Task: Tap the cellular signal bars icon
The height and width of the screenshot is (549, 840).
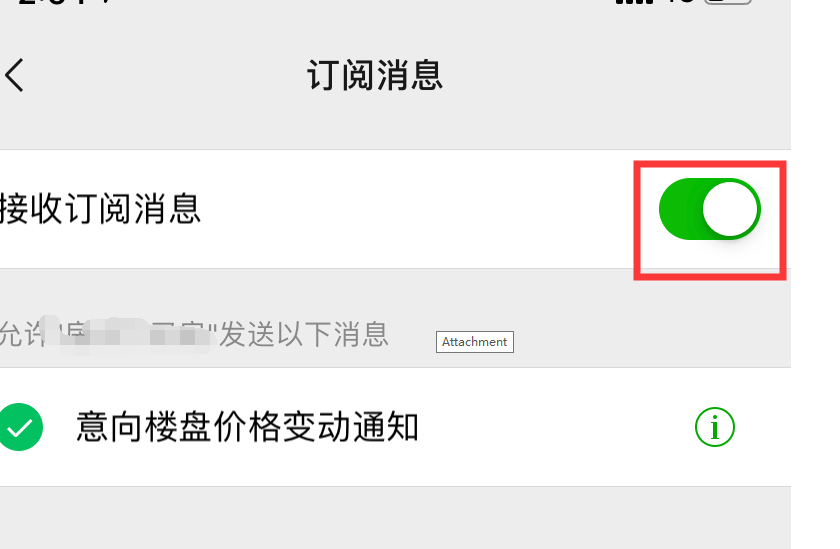Action: click(x=634, y=2)
